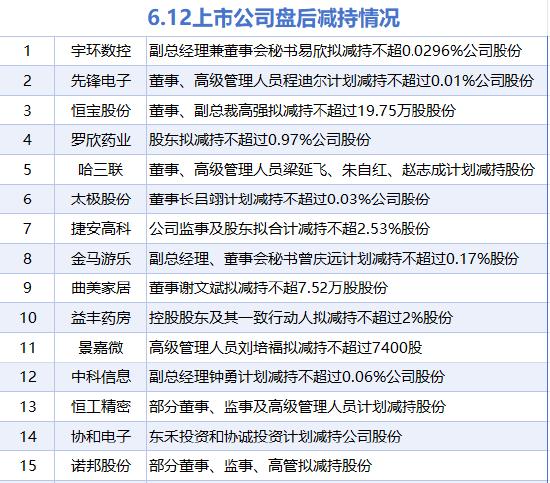
Task: Click row number 15 cell
Action: pyautogui.click(x=27, y=465)
